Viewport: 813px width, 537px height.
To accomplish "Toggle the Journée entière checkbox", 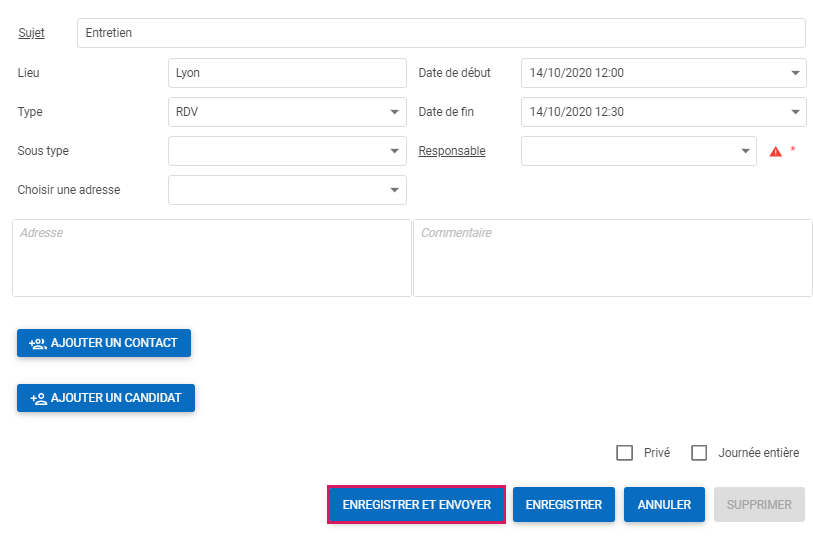I will click(700, 453).
